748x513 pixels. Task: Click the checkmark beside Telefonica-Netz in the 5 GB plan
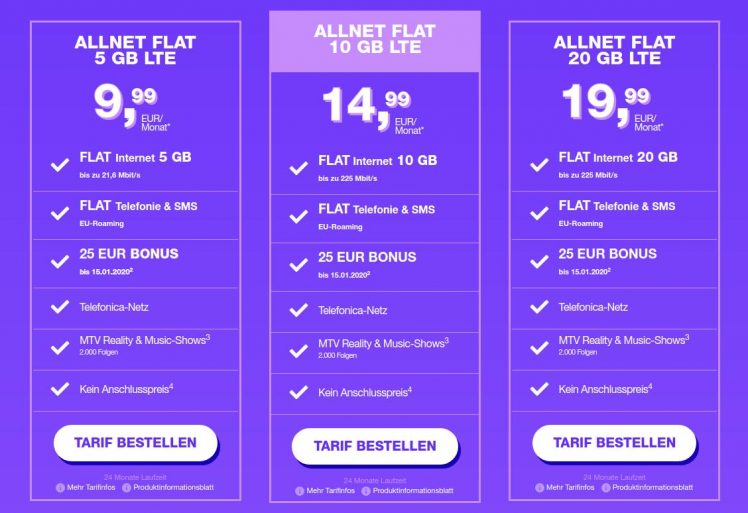(58, 308)
